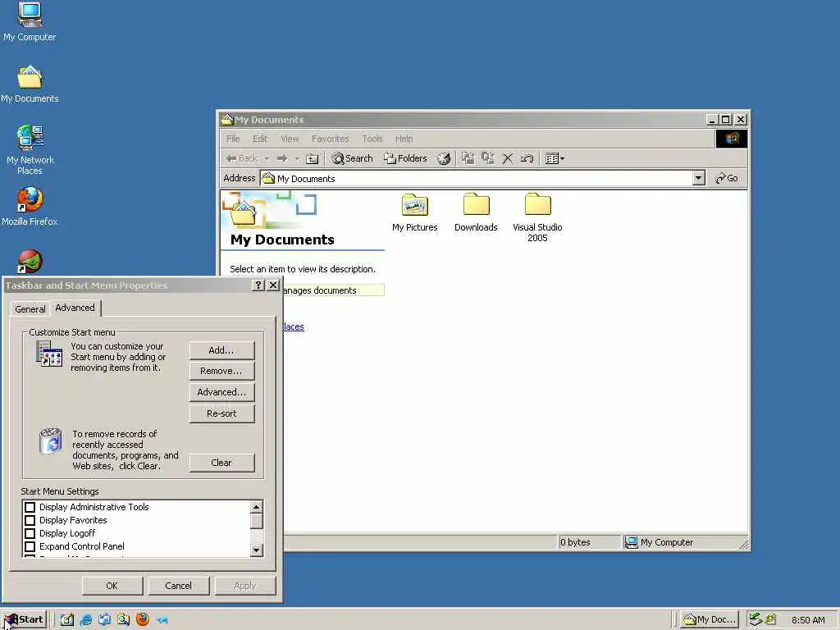
Task: Click the partially hidden Places link
Action: 294,326
